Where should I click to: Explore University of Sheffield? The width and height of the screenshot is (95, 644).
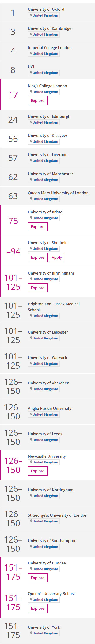(x=38, y=257)
